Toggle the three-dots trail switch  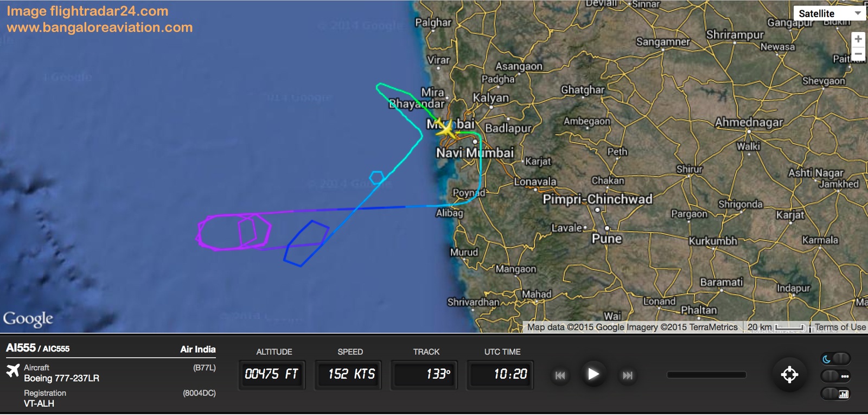[835, 376]
